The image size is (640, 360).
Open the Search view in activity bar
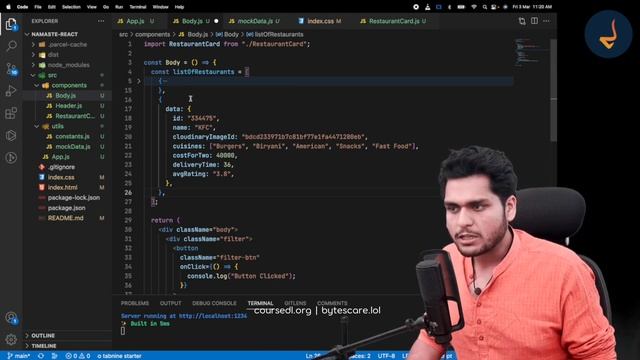[x=11, y=45]
